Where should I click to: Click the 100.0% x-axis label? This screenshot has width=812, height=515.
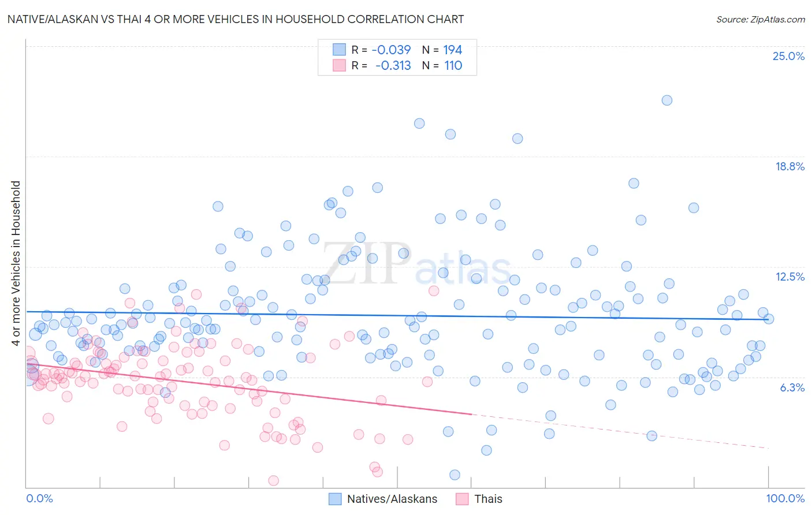pyautogui.click(x=785, y=498)
